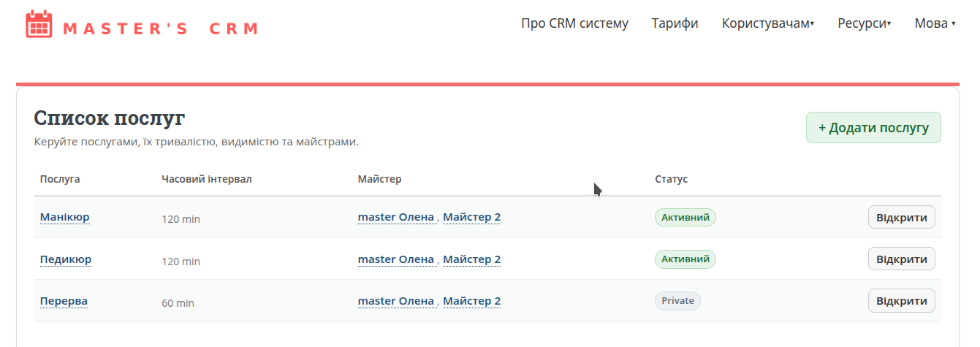This screenshot has width=980, height=347.
Task: Click the '+ Додати послугу' button
Action: [873, 128]
